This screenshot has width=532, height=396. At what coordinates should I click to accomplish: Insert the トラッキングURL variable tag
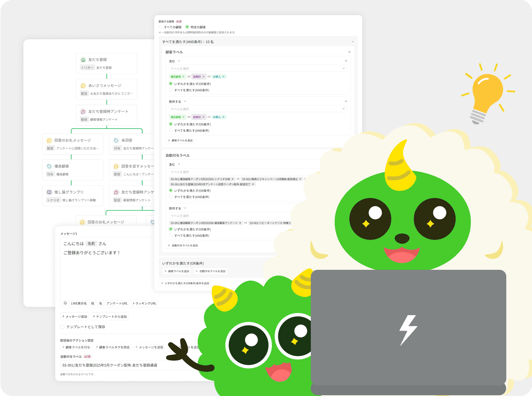(x=144, y=303)
